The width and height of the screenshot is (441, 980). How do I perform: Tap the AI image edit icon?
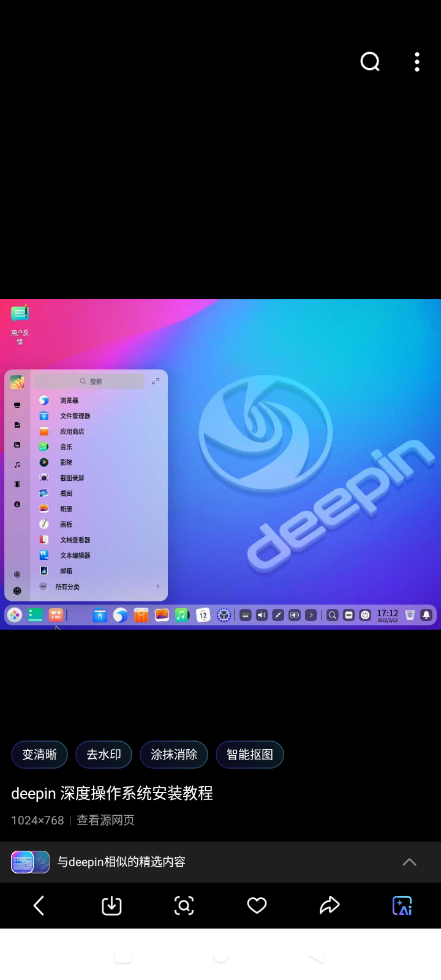[402, 905]
